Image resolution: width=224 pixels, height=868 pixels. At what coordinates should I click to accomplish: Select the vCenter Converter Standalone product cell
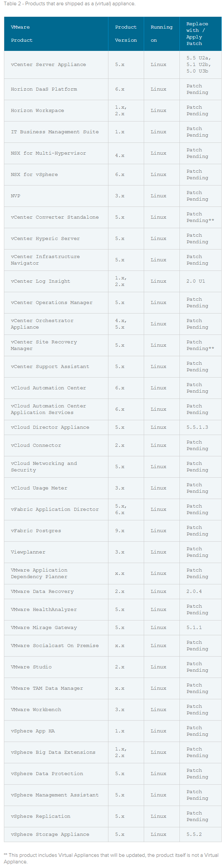(56, 217)
